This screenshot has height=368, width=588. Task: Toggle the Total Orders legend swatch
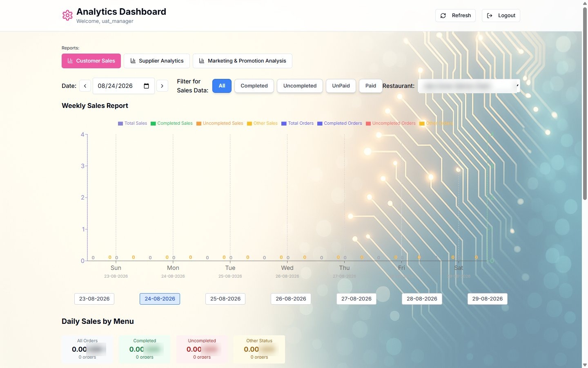[284, 123]
